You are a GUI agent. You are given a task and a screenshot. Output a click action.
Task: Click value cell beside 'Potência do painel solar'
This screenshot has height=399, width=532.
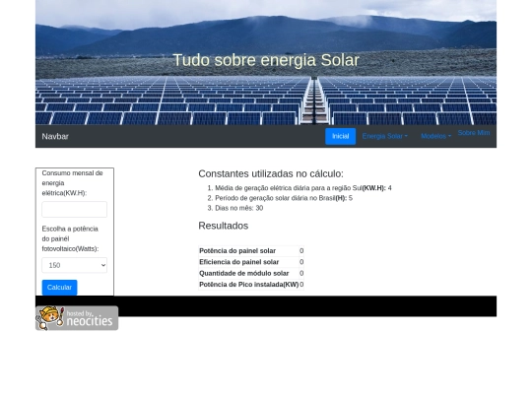point(301,251)
